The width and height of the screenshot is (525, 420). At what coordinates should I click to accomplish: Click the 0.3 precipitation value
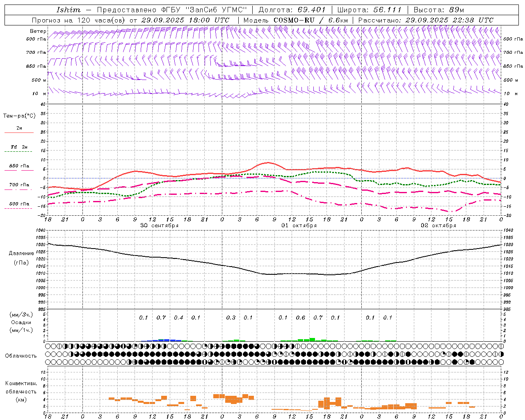(231, 318)
